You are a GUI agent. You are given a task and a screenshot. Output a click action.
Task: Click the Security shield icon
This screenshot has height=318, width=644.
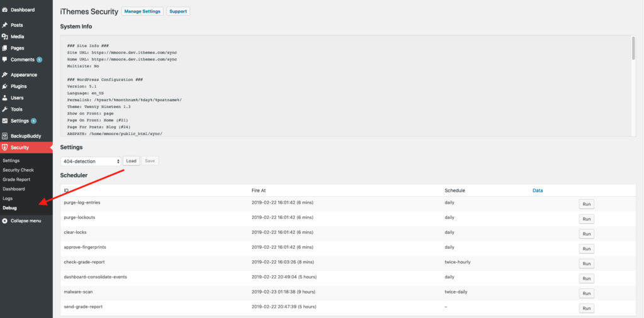pyautogui.click(x=5, y=147)
